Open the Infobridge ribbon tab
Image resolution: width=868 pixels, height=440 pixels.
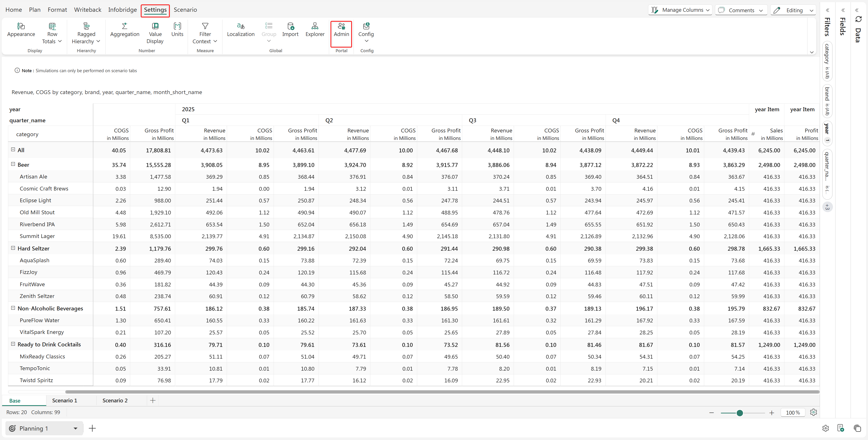click(122, 10)
